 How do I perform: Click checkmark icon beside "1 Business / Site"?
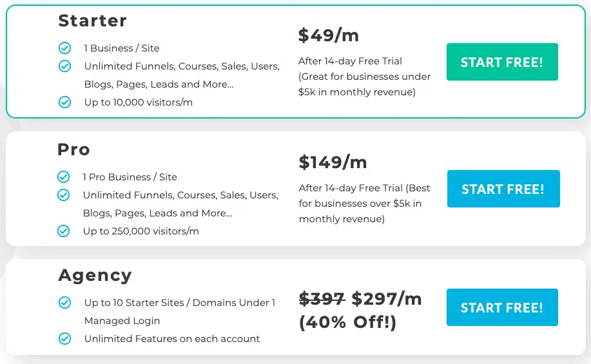(64, 48)
